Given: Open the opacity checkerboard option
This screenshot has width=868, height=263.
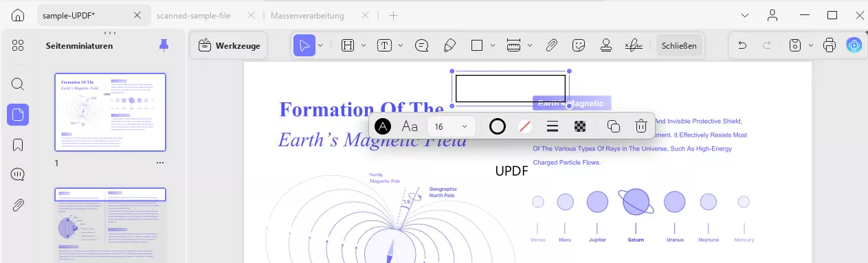Looking at the screenshot, I should [x=579, y=126].
